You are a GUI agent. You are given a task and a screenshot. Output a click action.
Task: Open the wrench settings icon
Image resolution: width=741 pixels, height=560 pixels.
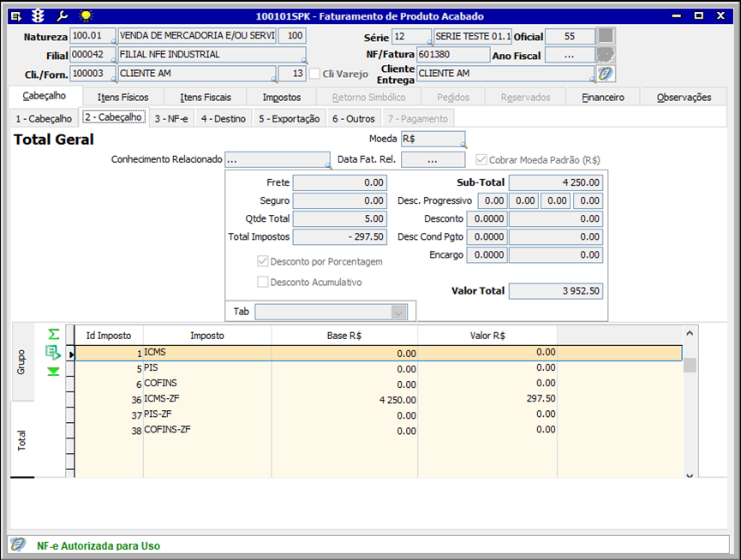61,16
